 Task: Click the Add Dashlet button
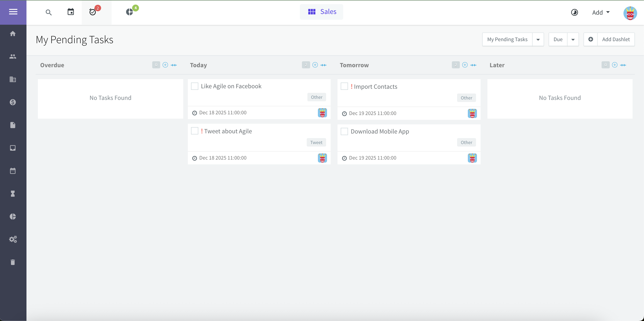point(616,39)
